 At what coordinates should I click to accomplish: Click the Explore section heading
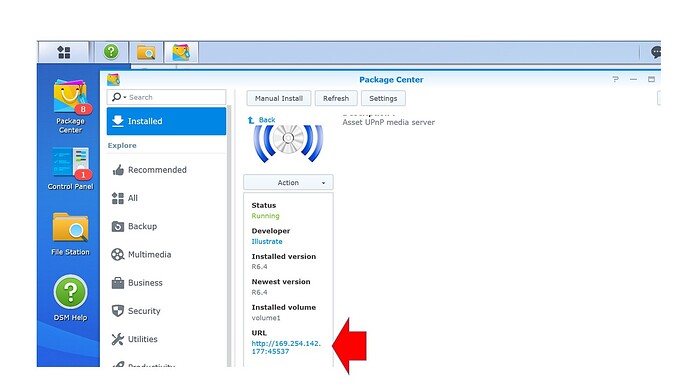point(122,145)
